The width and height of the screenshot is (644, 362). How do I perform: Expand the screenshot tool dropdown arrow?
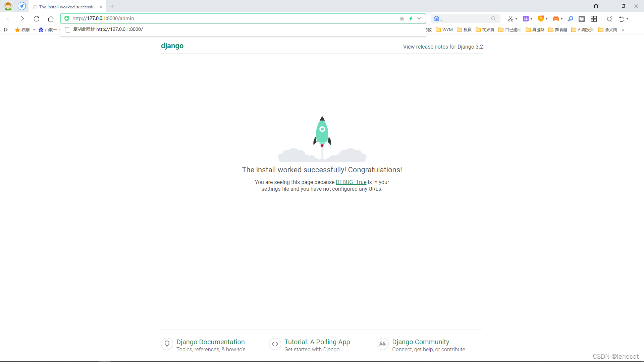pos(517,19)
